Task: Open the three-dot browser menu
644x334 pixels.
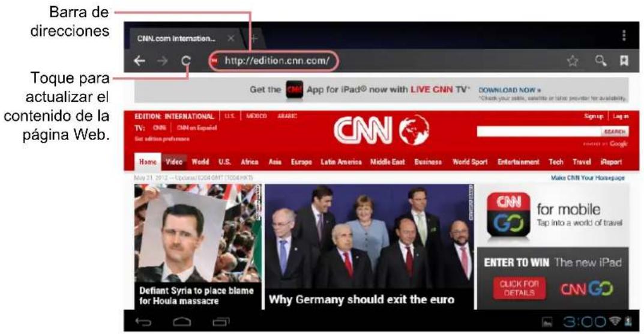Action: 624,35
